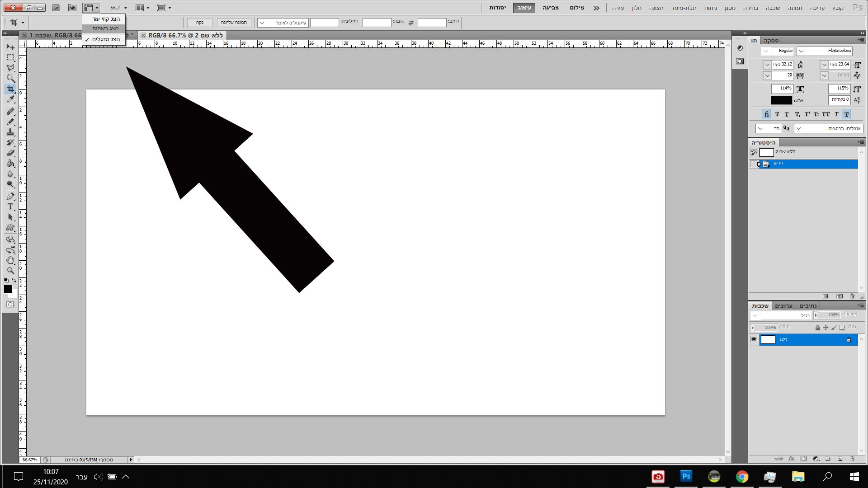Select the Eyedropper tool
Image resolution: width=868 pixels, height=488 pixels.
point(10,99)
